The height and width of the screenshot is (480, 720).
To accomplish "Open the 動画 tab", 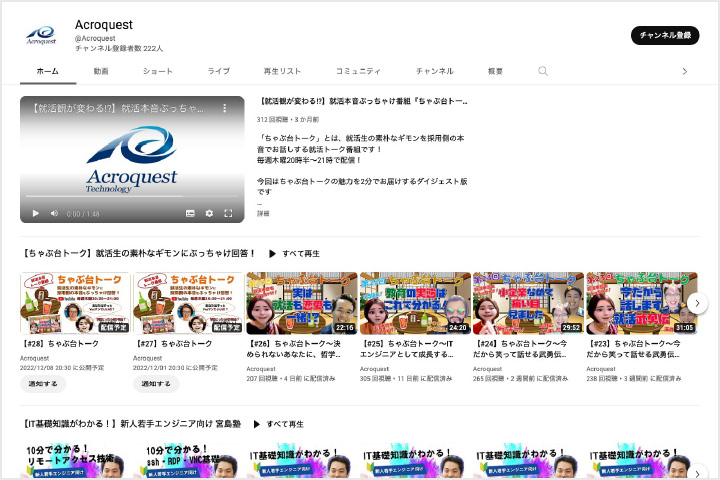I will 101,71.
